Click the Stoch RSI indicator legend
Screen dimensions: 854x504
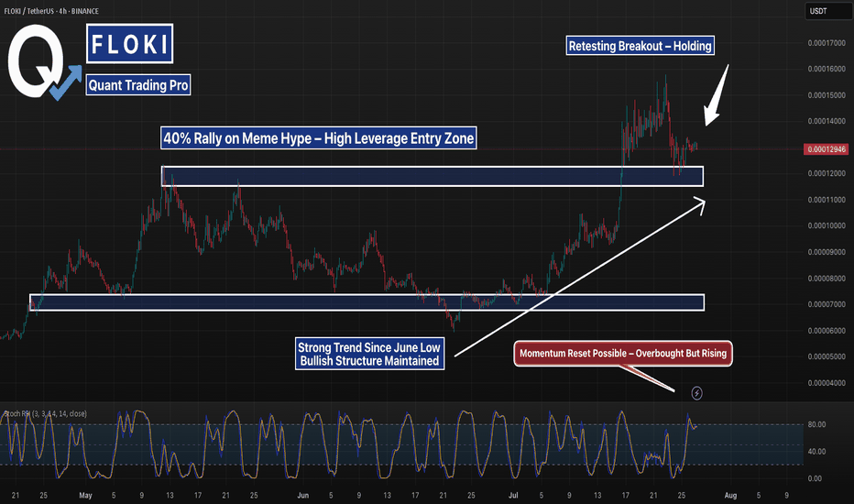tap(45, 413)
